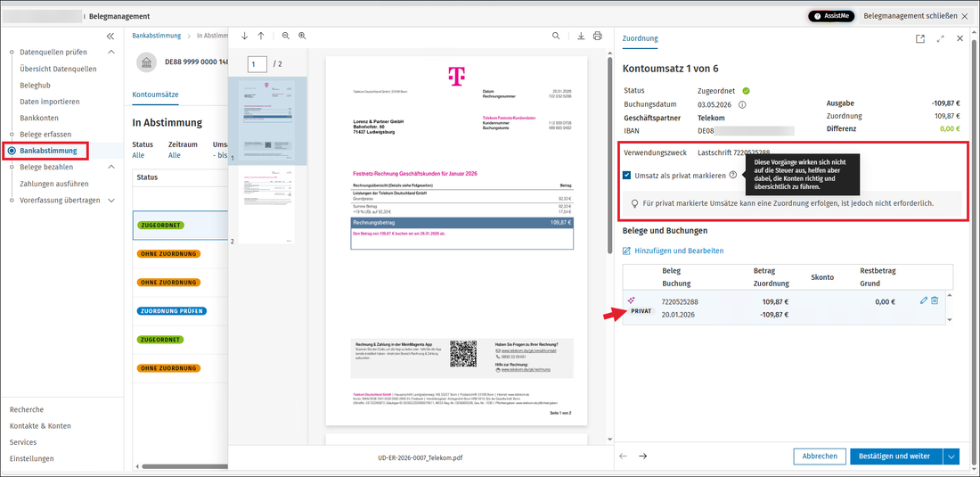This screenshot has height=477, width=980.
Task: Download the Telekom PDF document
Action: 581,37
